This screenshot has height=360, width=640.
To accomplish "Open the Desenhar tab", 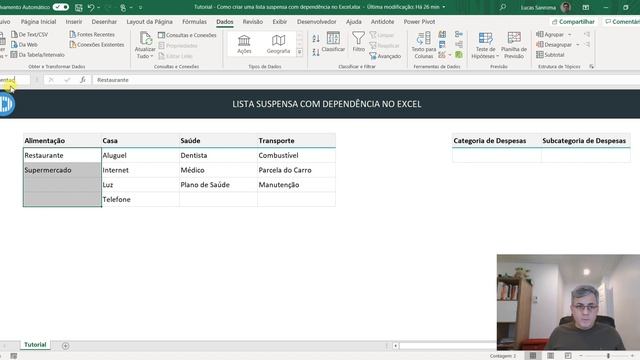I will (x=104, y=22).
